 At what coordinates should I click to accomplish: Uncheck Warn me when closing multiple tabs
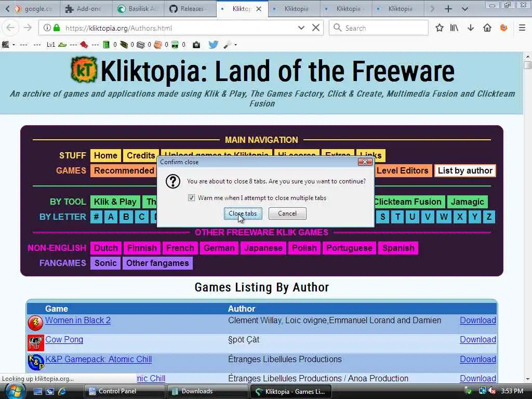pyautogui.click(x=191, y=197)
